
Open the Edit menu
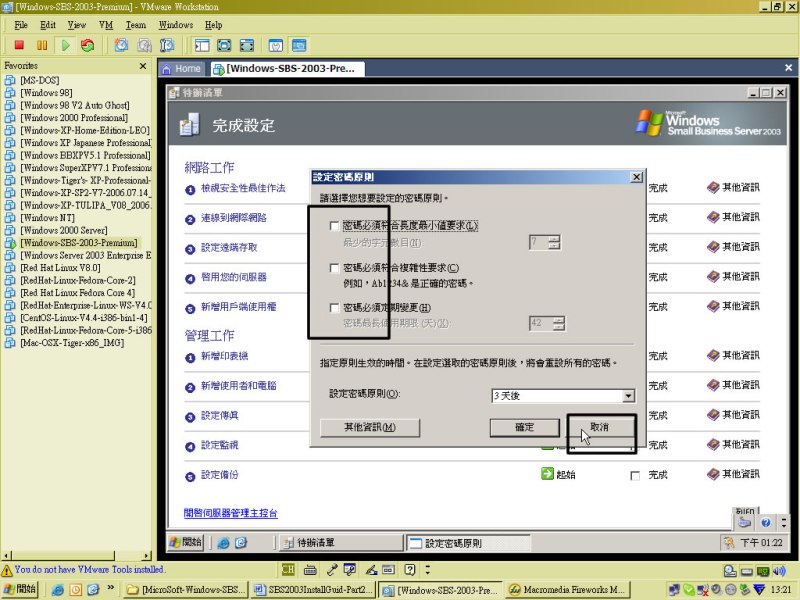point(47,25)
